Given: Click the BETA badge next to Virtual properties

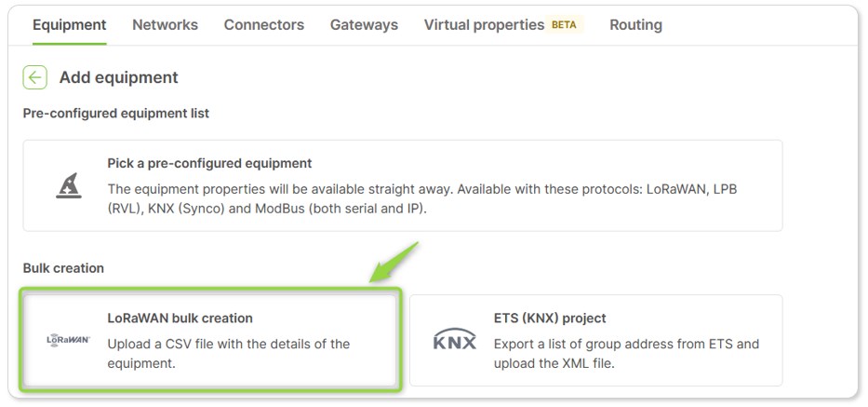Looking at the screenshot, I should coord(564,25).
